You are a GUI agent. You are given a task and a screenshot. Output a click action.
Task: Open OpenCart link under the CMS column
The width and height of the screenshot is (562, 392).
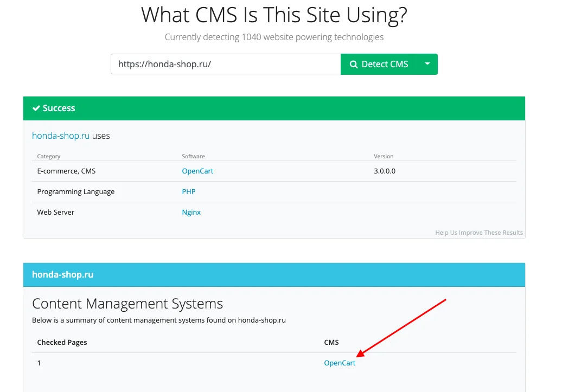340,363
